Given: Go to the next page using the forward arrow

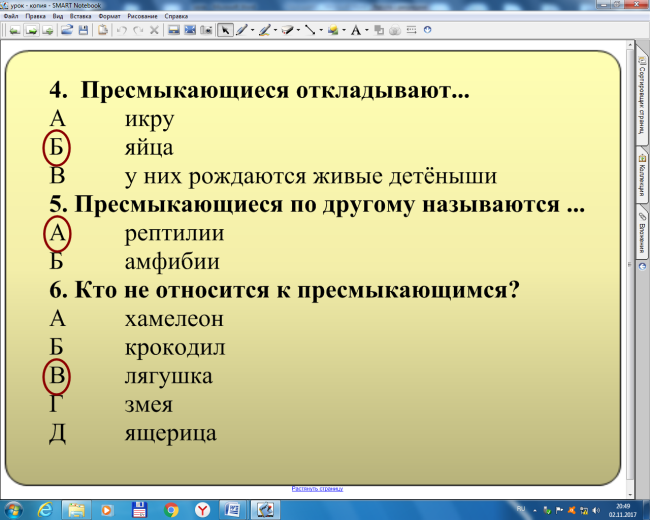Looking at the screenshot, I should coord(32,30).
